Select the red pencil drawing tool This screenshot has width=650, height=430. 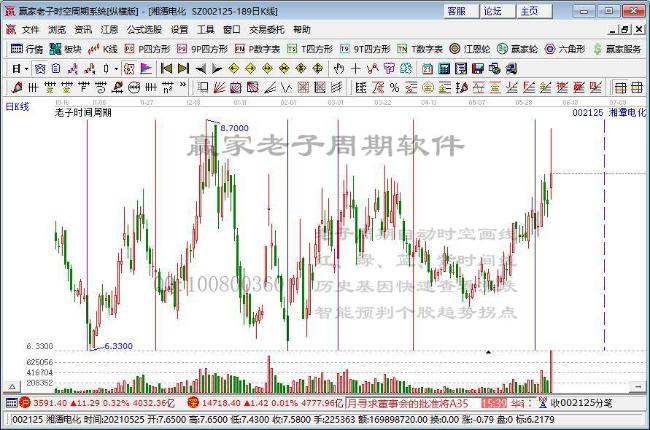pyautogui.click(x=17, y=87)
